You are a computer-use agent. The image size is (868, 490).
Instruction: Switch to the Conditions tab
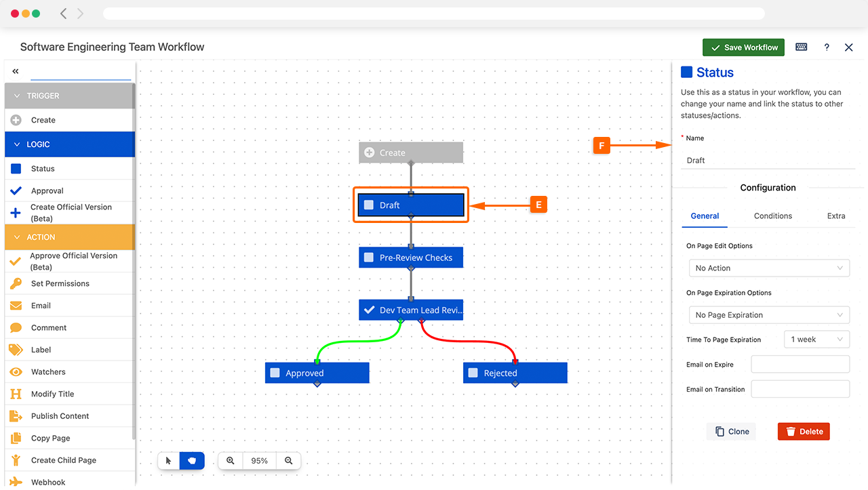click(x=772, y=216)
